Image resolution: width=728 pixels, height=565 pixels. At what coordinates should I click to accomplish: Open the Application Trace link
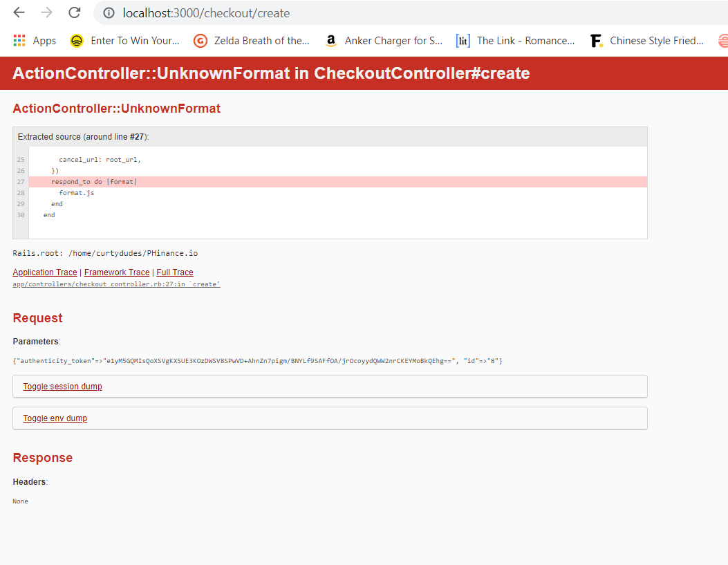44,272
